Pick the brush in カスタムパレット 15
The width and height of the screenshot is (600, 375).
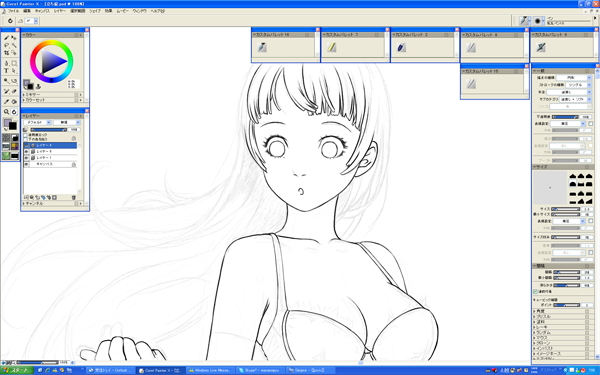pos(471,84)
